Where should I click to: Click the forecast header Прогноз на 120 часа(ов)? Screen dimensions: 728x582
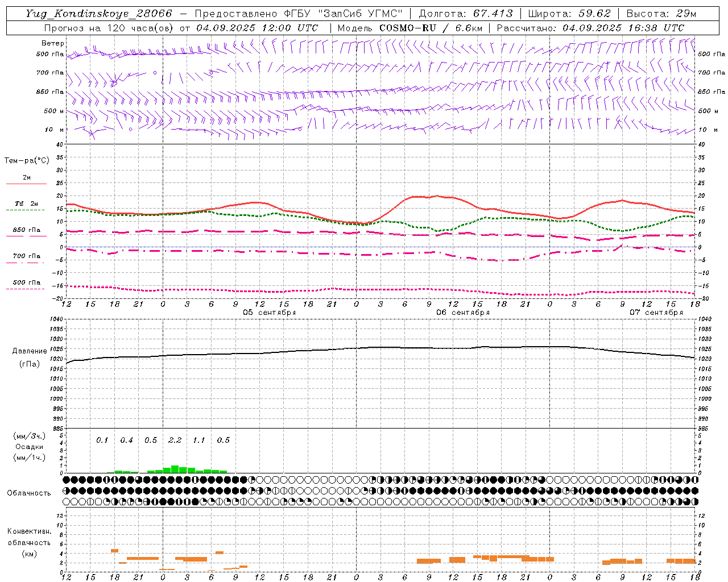click(110, 28)
